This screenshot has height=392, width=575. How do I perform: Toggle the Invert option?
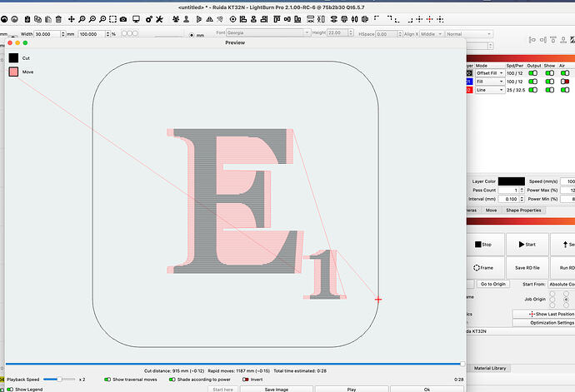click(246, 379)
